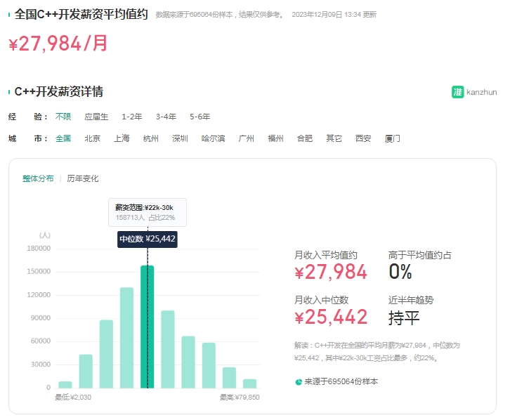Switch to the 整体分布 tab

38,178
